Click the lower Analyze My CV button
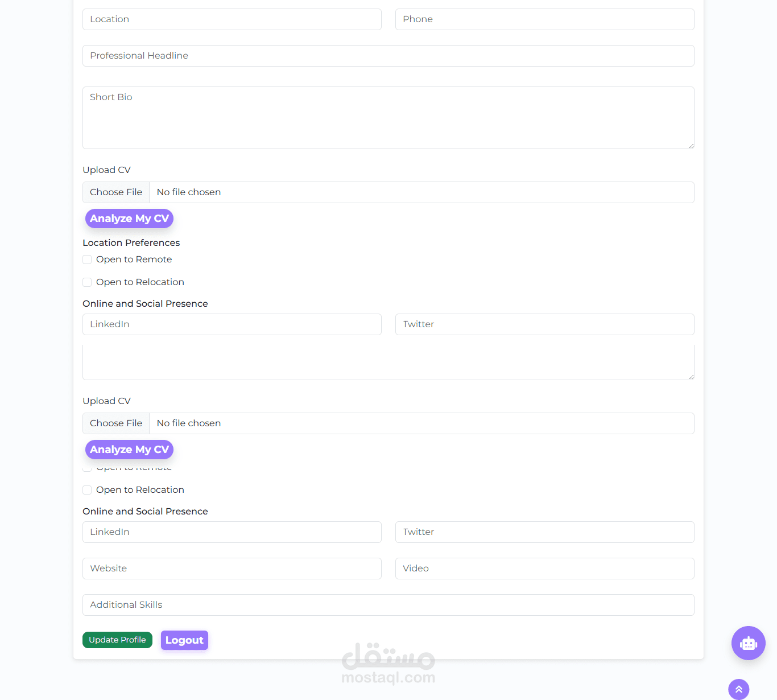This screenshot has width=777, height=700. pos(129,450)
